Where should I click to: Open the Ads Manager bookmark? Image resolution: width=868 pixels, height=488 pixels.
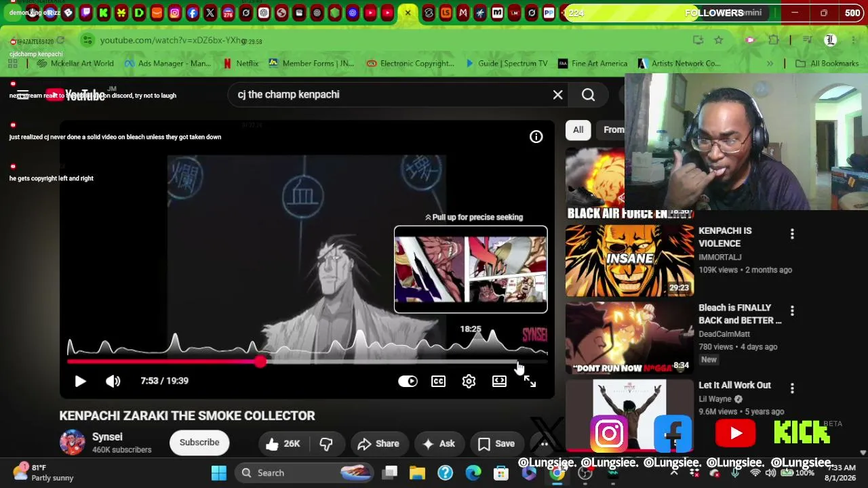pyautogui.click(x=168, y=64)
